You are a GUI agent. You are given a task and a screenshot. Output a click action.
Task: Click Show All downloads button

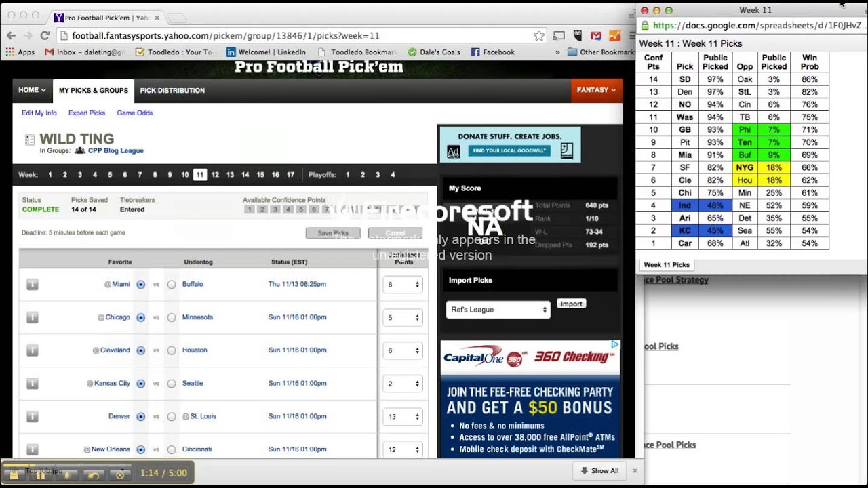pos(599,470)
